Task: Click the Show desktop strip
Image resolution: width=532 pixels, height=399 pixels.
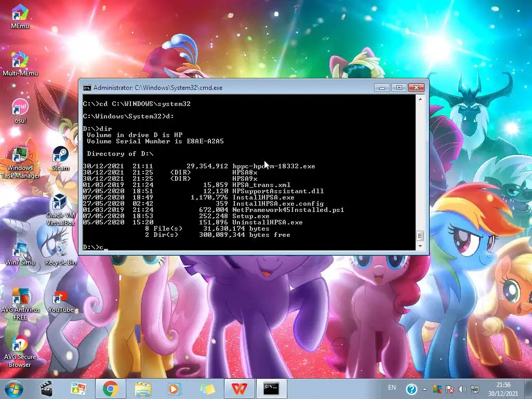Action: pyautogui.click(x=529, y=389)
